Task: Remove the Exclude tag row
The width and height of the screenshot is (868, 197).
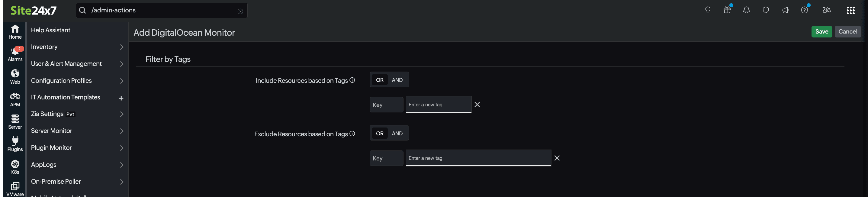Action: (557, 158)
